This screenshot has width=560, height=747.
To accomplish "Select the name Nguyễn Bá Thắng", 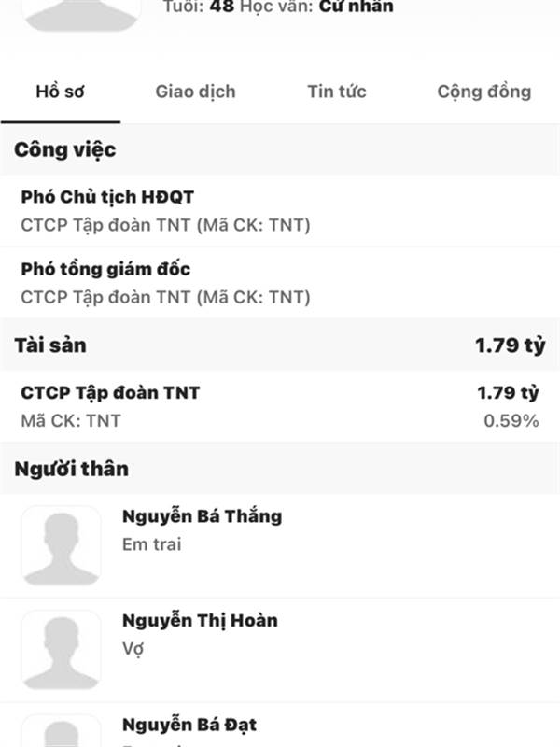I will pyautogui.click(x=202, y=516).
